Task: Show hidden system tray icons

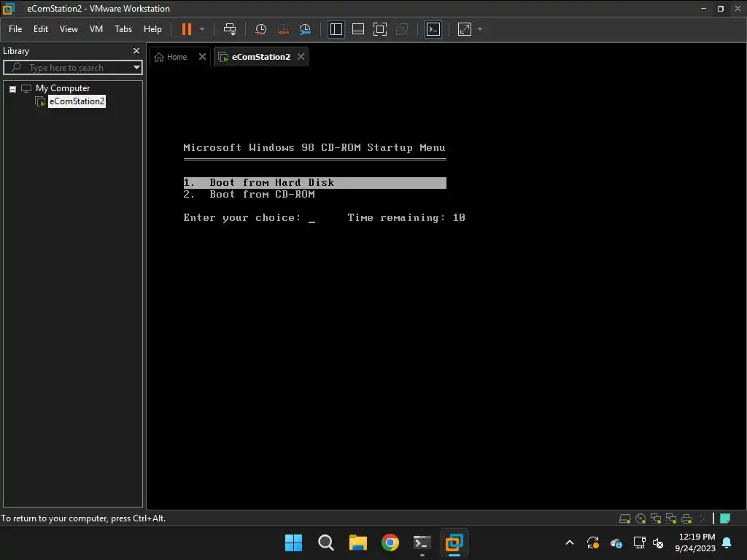Action: pyautogui.click(x=569, y=542)
